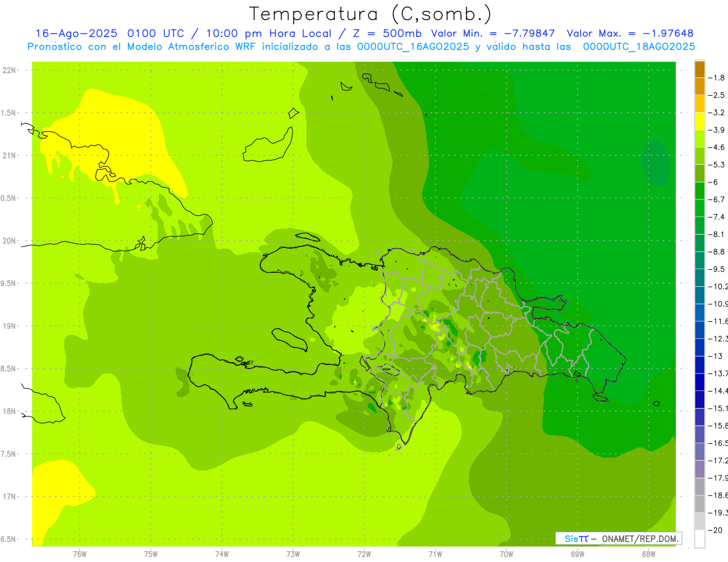Pick the white swatch below -20

point(699,539)
